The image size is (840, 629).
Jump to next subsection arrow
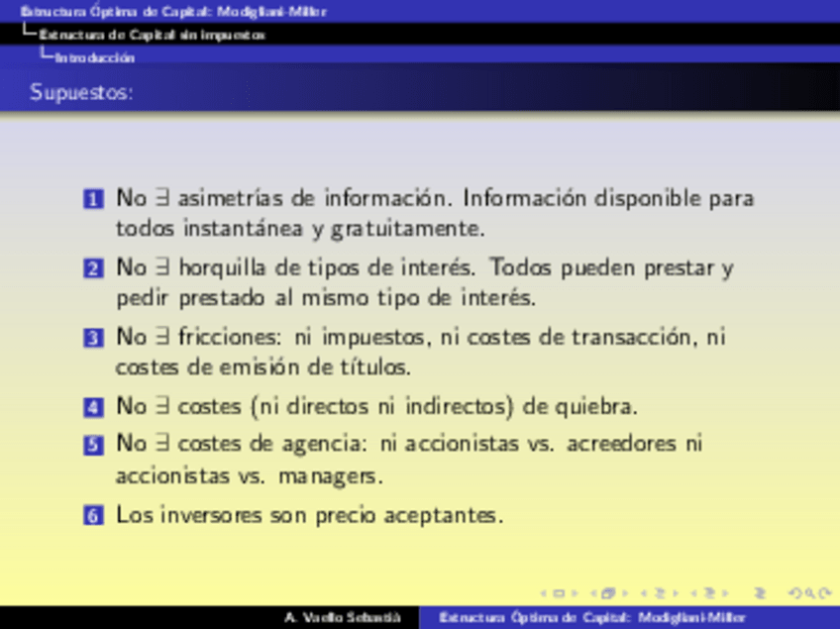point(676,593)
